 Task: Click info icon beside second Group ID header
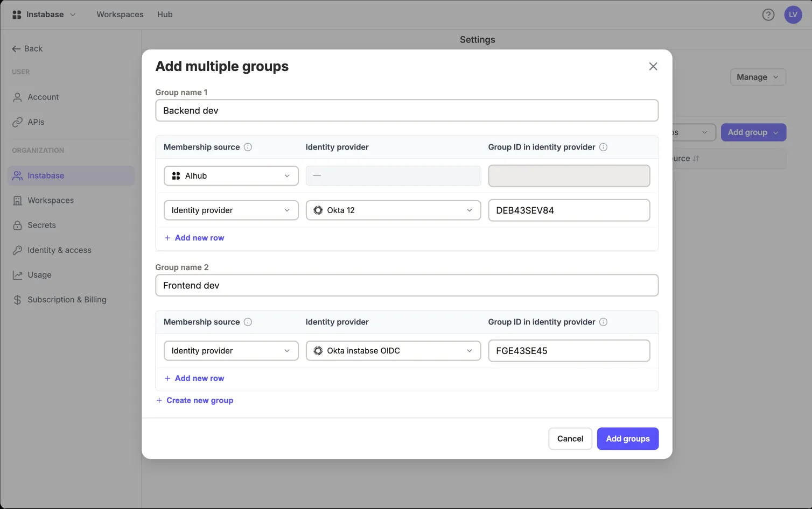pyautogui.click(x=603, y=322)
